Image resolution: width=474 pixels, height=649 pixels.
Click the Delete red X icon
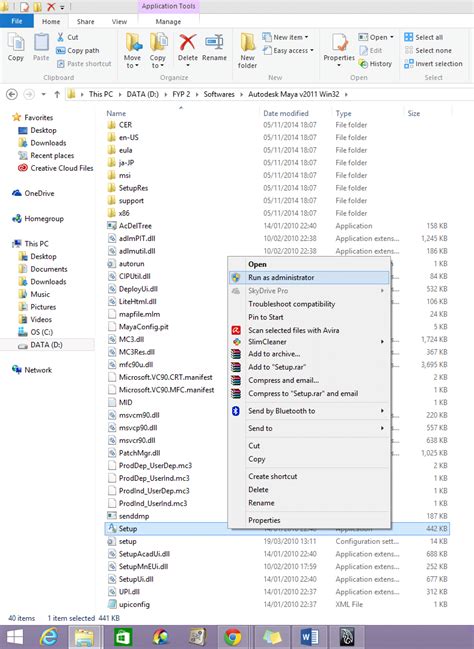188,43
